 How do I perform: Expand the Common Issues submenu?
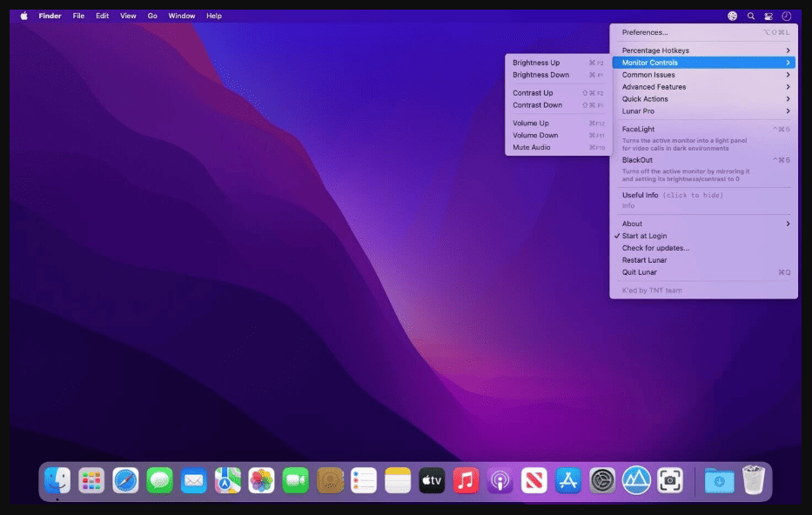pyautogui.click(x=703, y=75)
